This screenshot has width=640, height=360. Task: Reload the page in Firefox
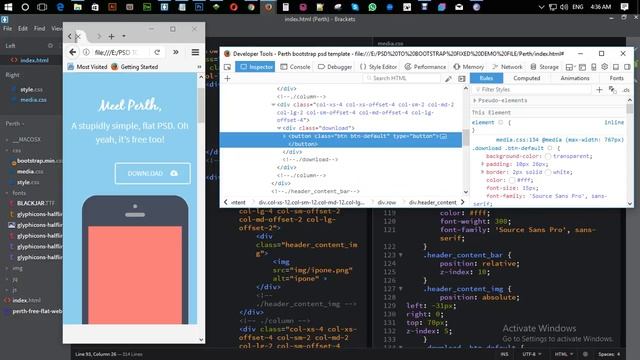click(157, 52)
